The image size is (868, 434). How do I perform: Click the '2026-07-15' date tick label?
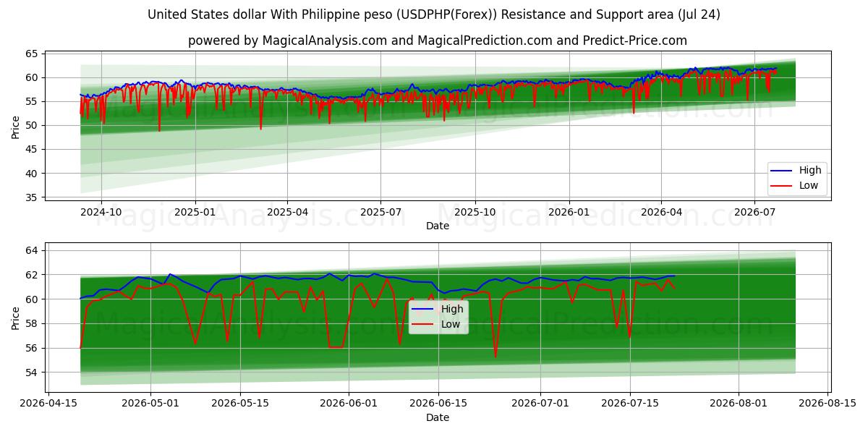pyautogui.click(x=630, y=403)
